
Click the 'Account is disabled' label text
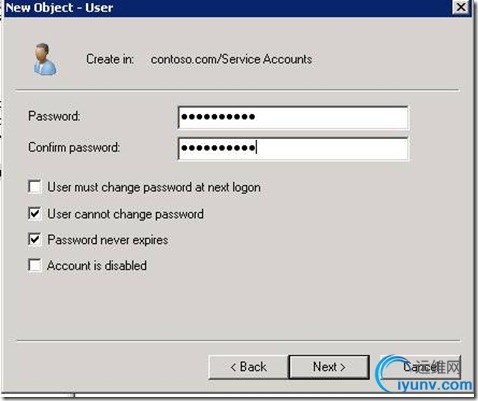97,266
